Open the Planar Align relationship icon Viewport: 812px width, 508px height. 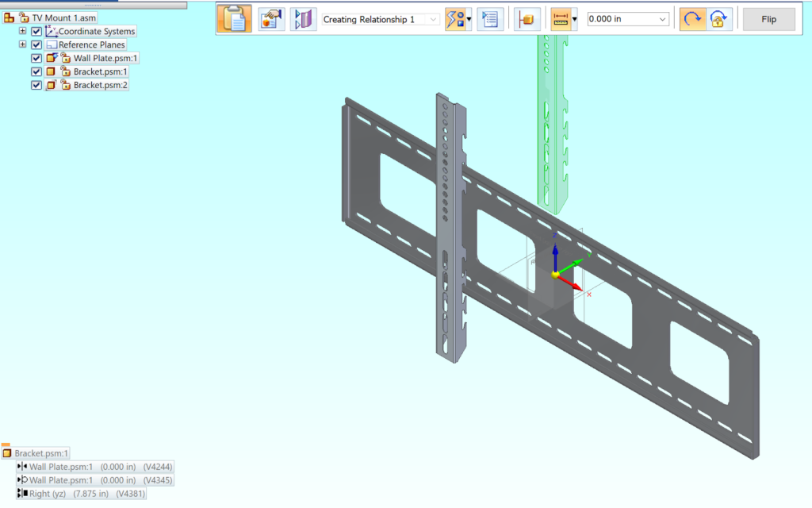[x=302, y=18]
